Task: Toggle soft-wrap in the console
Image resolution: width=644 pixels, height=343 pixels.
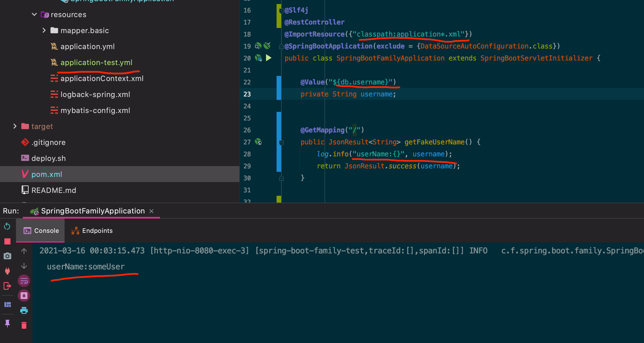Action: tap(24, 281)
